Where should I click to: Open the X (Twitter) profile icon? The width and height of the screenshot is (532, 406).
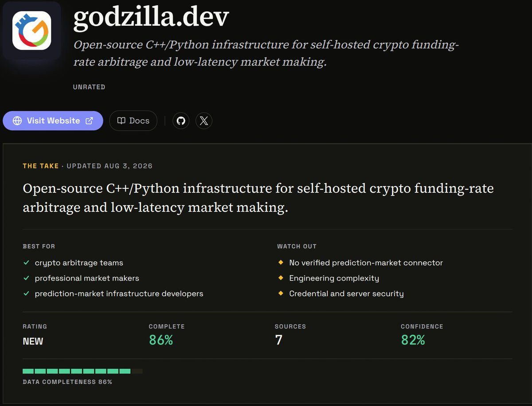click(x=204, y=121)
